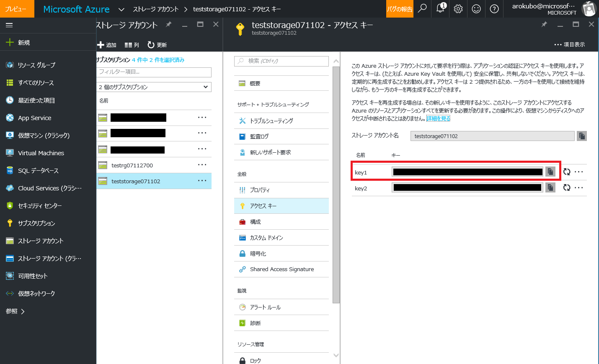The image size is (599, 364).
Task: Open notifications bell icon
Action: click(x=441, y=8)
